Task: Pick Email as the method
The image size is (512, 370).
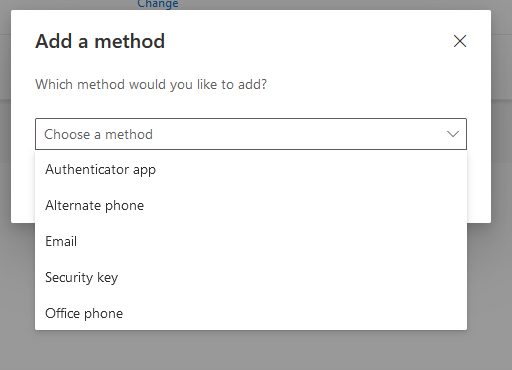Action: tap(251, 241)
